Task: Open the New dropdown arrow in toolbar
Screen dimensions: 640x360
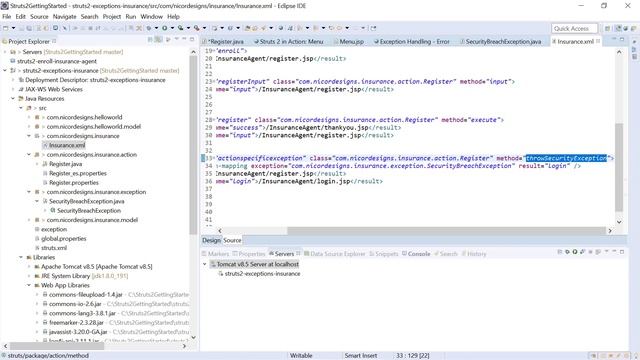Action: tap(13, 28)
